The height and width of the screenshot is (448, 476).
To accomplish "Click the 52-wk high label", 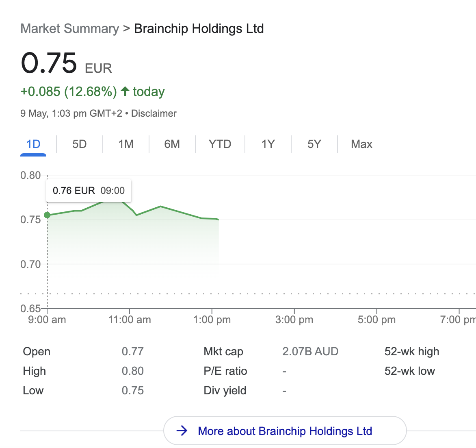I will click(x=412, y=351).
